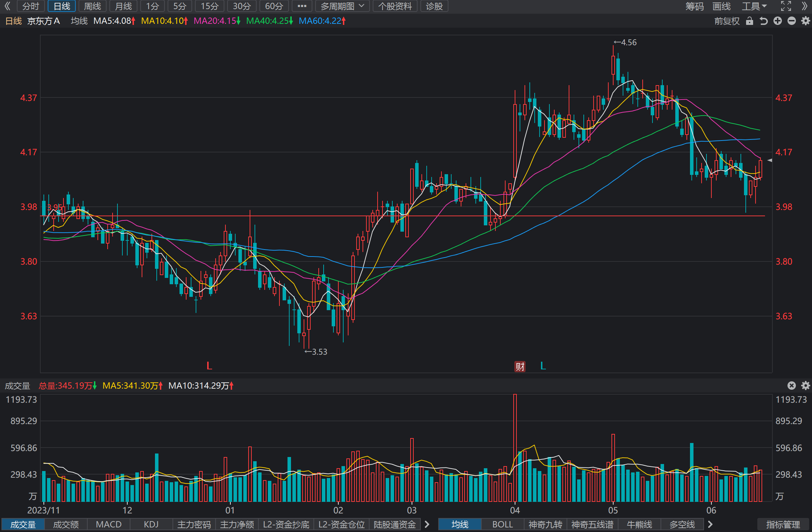
Task: Switch to 周线 weekly chart
Action: (93, 6)
